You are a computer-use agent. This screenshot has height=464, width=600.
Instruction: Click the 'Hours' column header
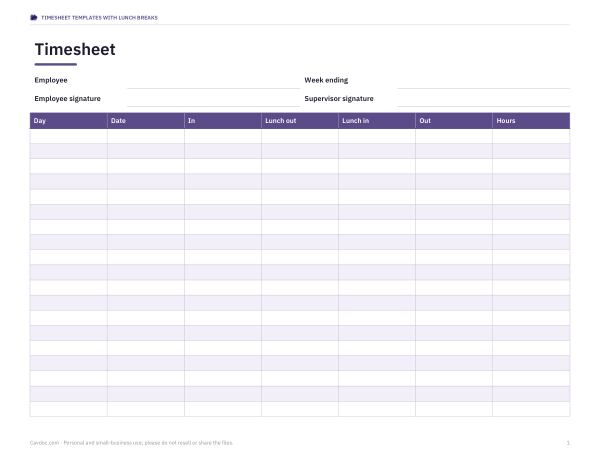click(531, 120)
